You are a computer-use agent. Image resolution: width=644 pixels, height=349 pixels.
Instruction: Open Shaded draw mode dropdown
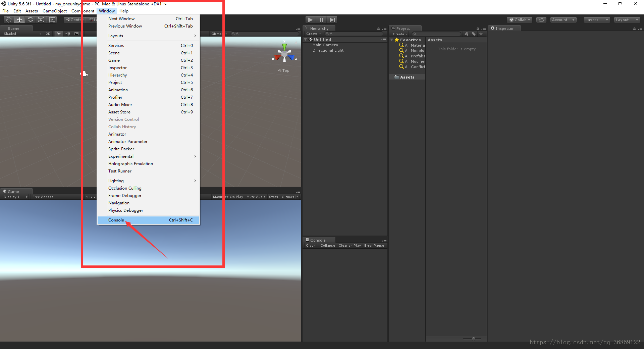coord(22,34)
